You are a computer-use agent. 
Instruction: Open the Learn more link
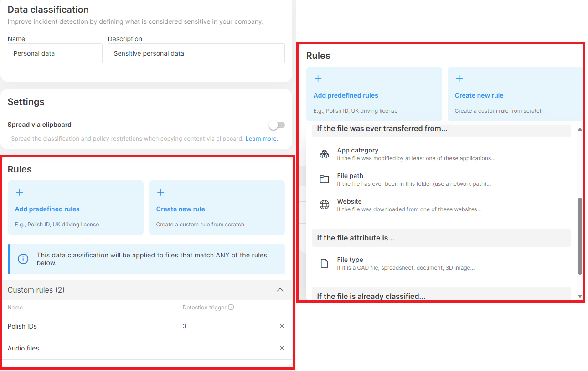[262, 139]
